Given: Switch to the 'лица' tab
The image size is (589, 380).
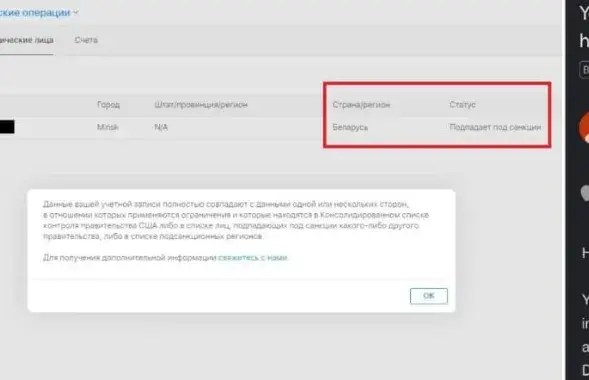Looking at the screenshot, I should [26, 40].
